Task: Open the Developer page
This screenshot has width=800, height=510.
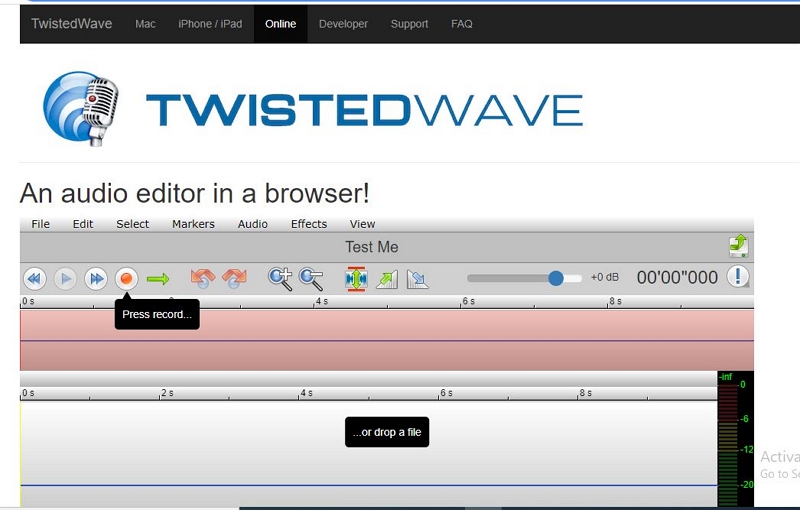Action: pos(343,24)
